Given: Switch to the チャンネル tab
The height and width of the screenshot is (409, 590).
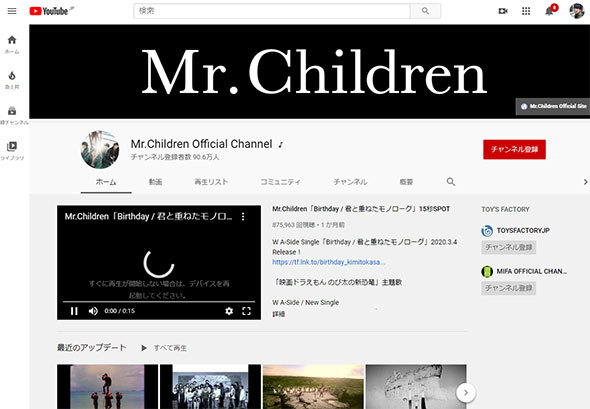Looking at the screenshot, I should click(x=350, y=182).
